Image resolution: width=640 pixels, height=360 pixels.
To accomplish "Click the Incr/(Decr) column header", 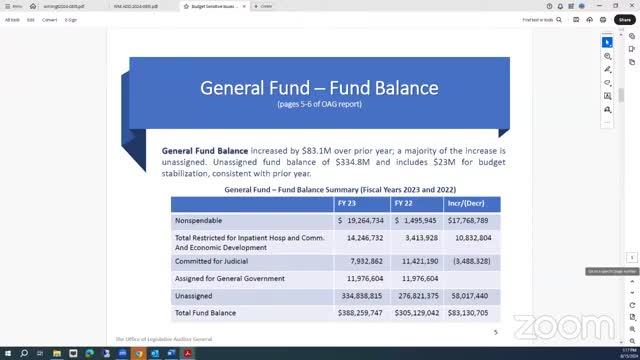I will (x=466, y=203).
